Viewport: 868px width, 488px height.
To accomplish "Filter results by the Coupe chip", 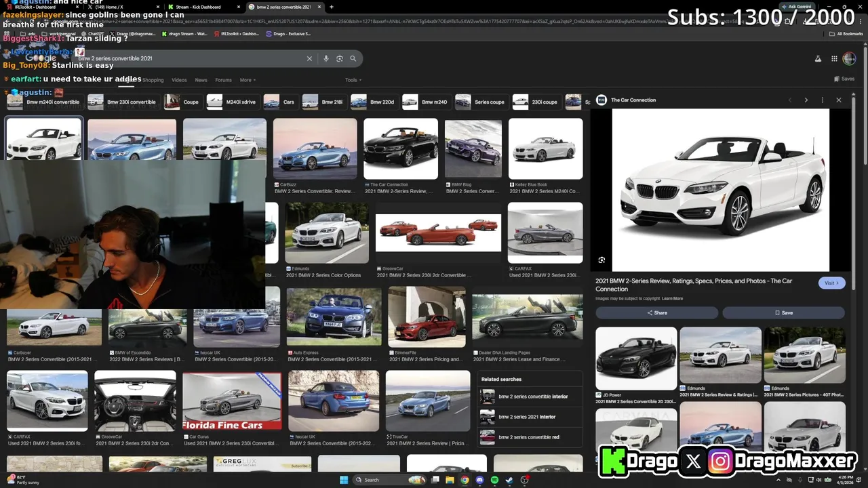I will pyautogui.click(x=183, y=102).
